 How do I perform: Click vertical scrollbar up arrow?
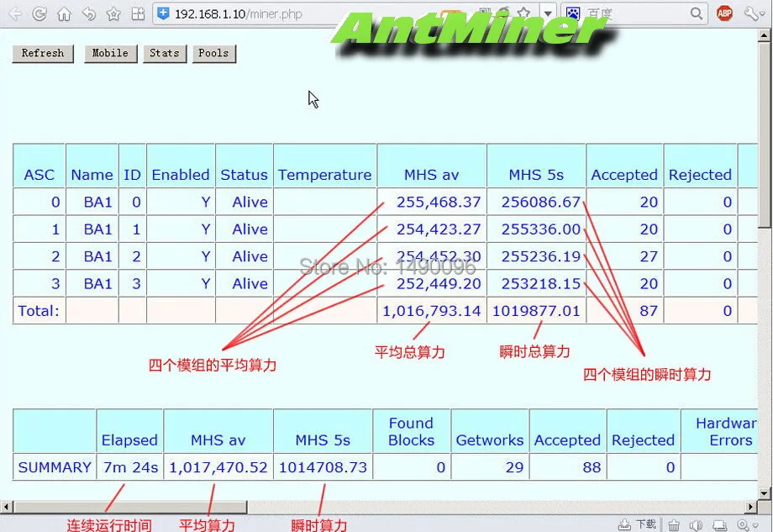[x=764, y=35]
